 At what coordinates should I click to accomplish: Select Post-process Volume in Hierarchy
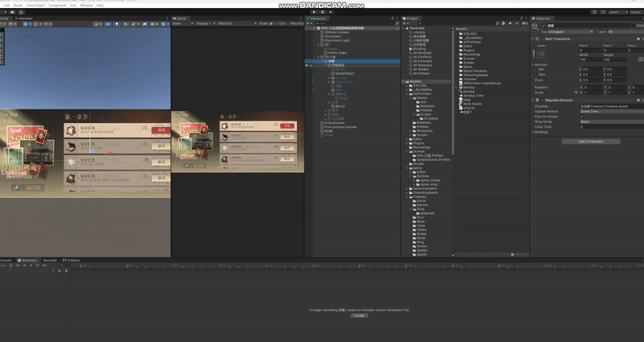(340, 127)
